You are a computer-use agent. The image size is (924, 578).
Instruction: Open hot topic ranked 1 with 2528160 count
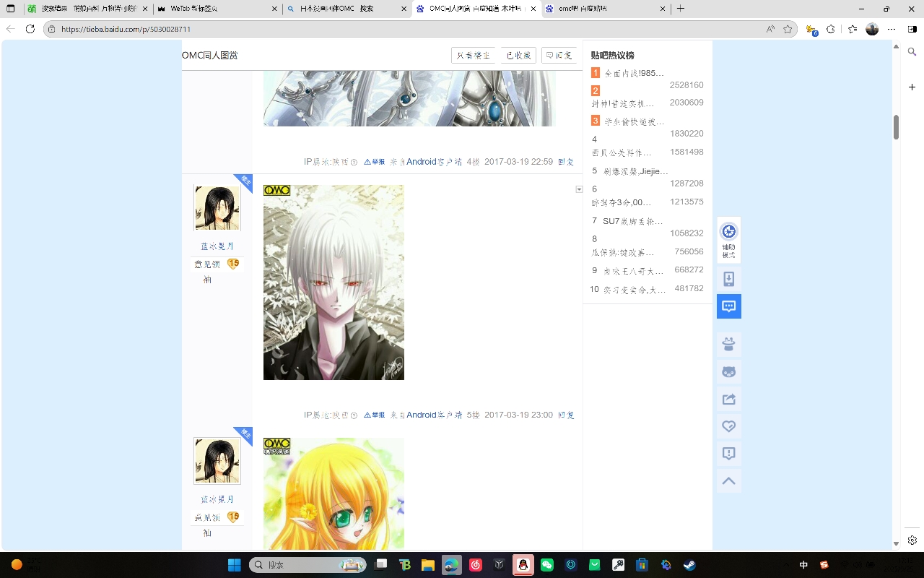pyautogui.click(x=635, y=73)
